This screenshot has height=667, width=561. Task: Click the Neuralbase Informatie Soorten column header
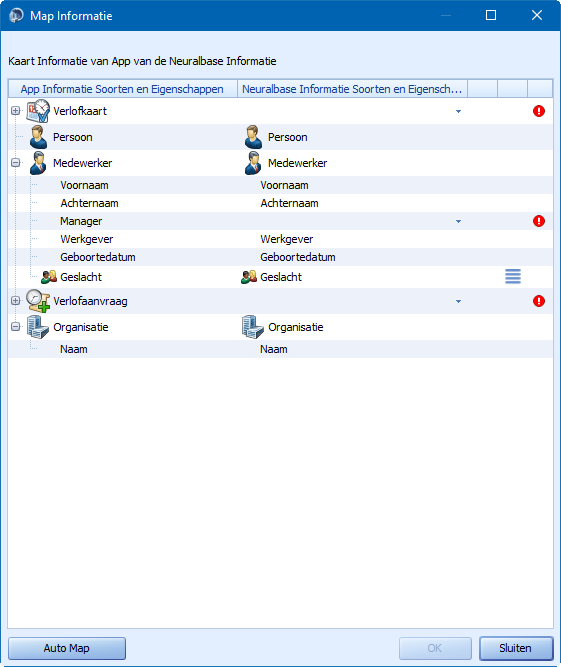(352, 89)
